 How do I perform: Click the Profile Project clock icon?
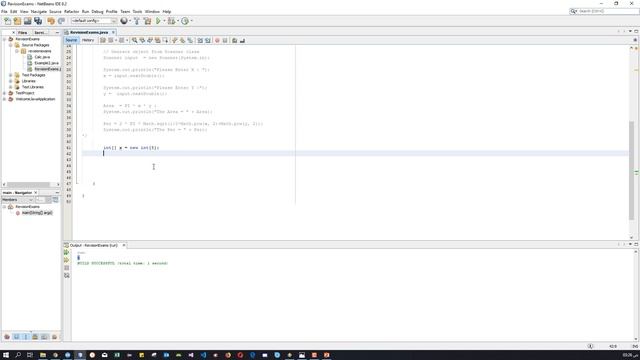185,21
